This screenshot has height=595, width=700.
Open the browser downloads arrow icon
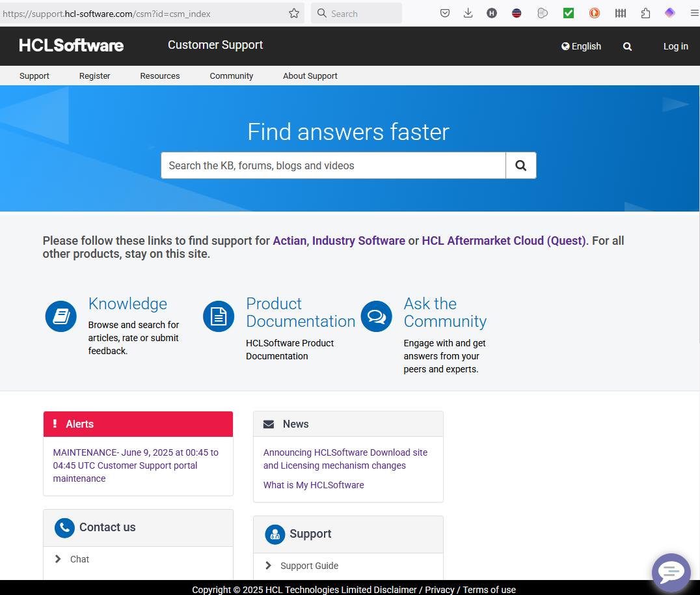(468, 13)
